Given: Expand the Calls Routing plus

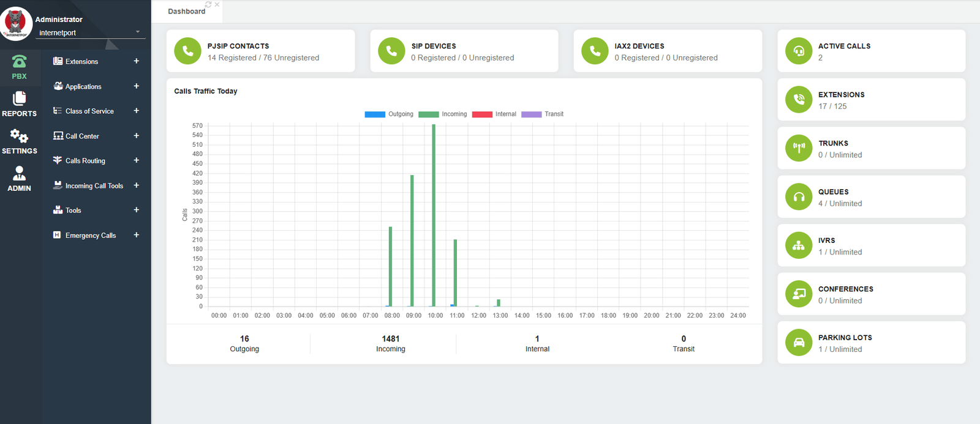Looking at the screenshot, I should pos(137,160).
